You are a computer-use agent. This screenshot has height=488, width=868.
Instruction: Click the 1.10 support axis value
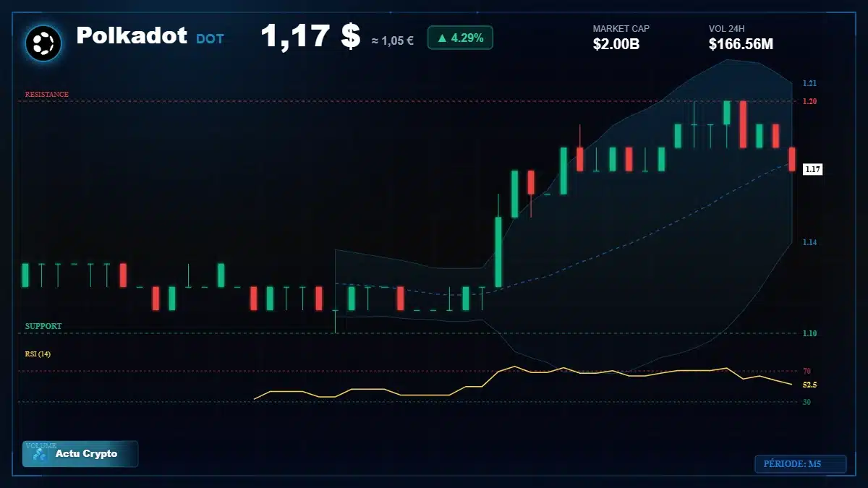[x=809, y=333]
